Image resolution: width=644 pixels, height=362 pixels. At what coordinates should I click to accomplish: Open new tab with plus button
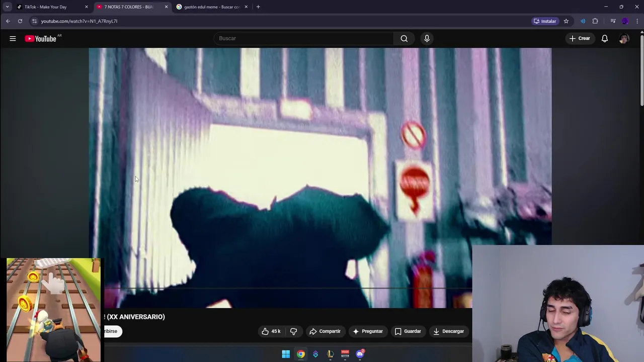pos(258,7)
